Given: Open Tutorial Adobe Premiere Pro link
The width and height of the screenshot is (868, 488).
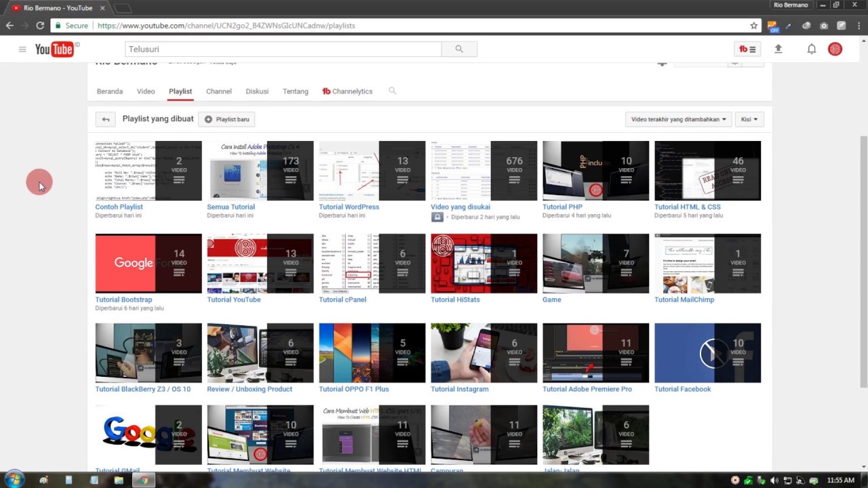Looking at the screenshot, I should click(x=587, y=389).
